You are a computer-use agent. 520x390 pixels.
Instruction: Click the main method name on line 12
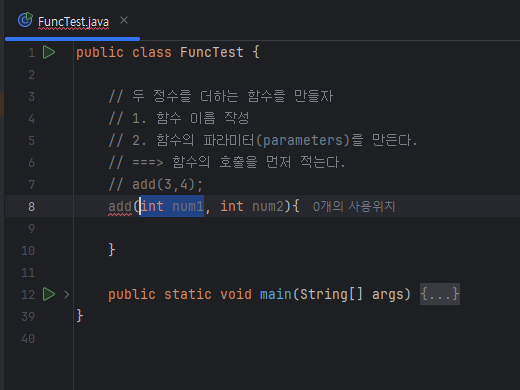point(275,294)
